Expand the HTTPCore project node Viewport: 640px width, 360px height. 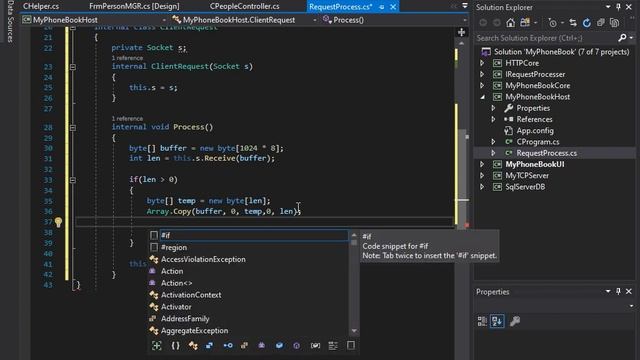(x=482, y=63)
